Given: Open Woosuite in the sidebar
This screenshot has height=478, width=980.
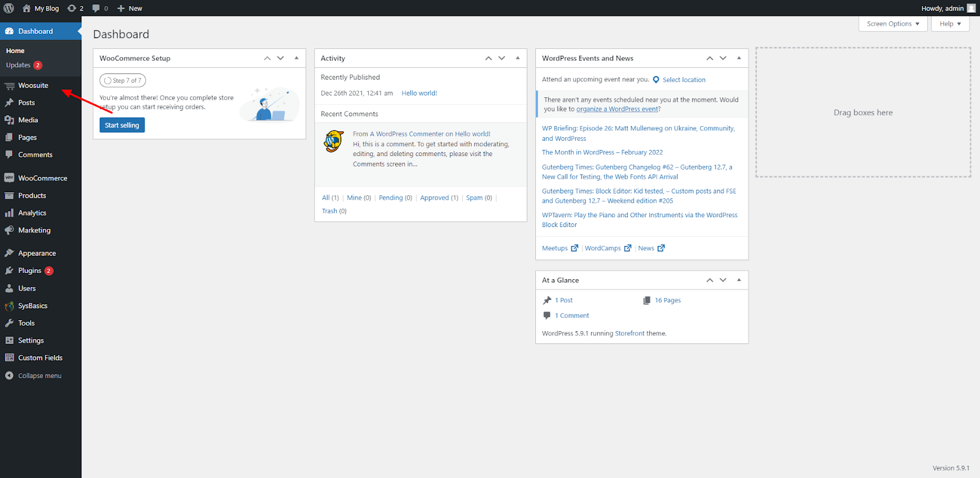Looking at the screenshot, I should point(33,86).
